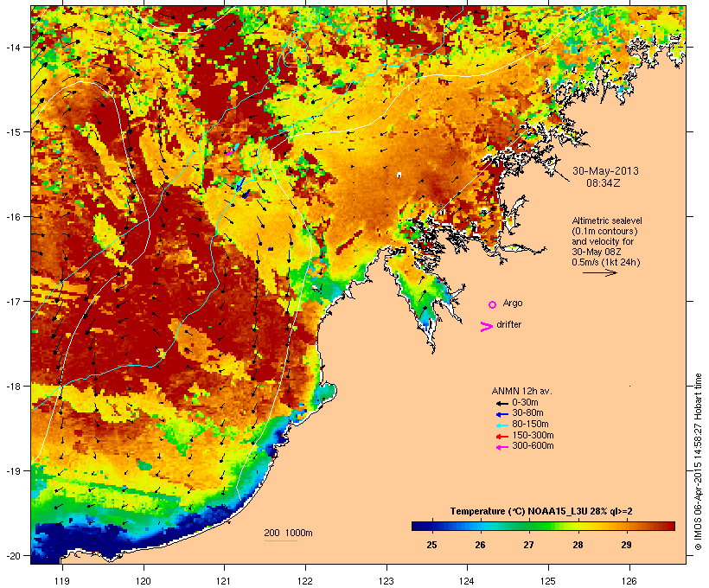Click longitude axis label '123'
Viewport: 709px width, 588px height.
click(x=386, y=581)
